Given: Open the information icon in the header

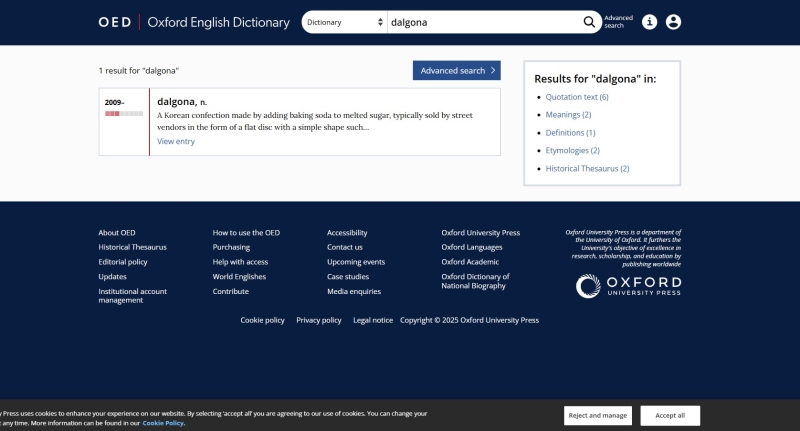Looking at the screenshot, I should 649,22.
